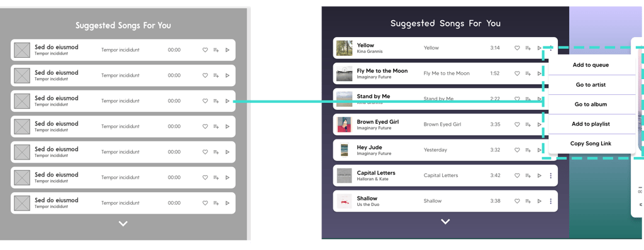
Task: Add Shallow to playlist icon
Action: pos(528,201)
